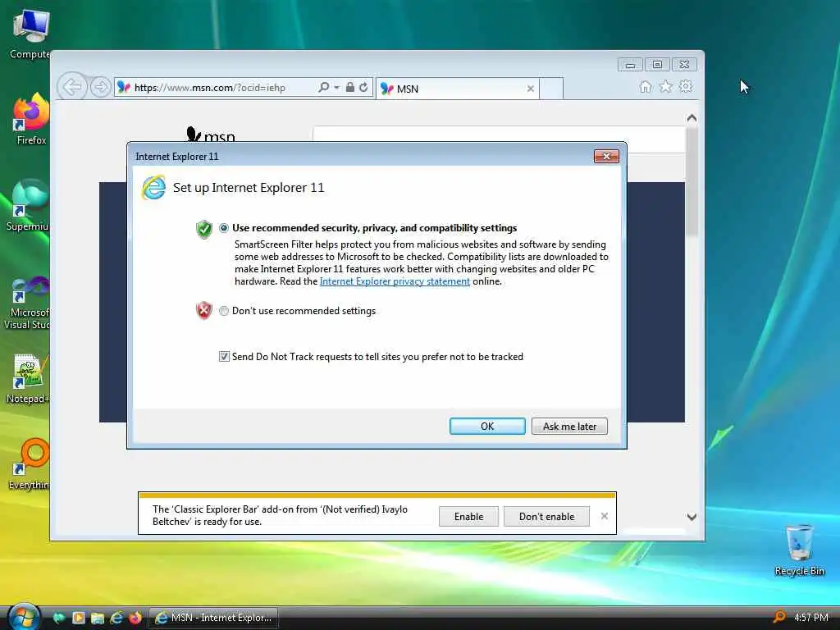The width and height of the screenshot is (840, 630).
Task: Click Don't enable for the add-on
Action: (546, 517)
